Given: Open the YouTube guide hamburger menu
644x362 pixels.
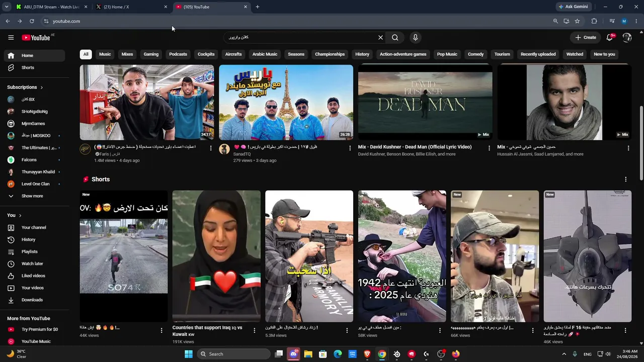Looking at the screenshot, I should tap(11, 37).
